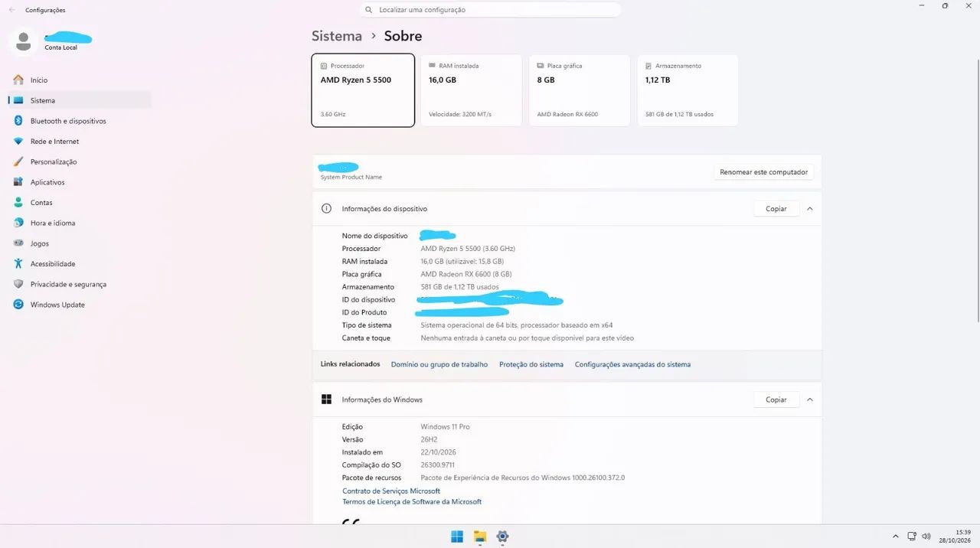980x548 pixels.
Task: Open the Início page icon in sidebar
Action: click(18, 80)
